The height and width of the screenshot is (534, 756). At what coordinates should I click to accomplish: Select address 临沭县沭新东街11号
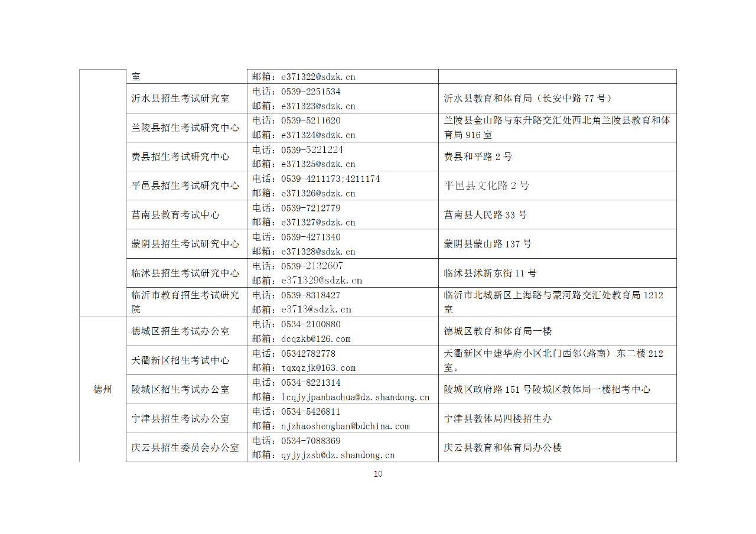490,273
